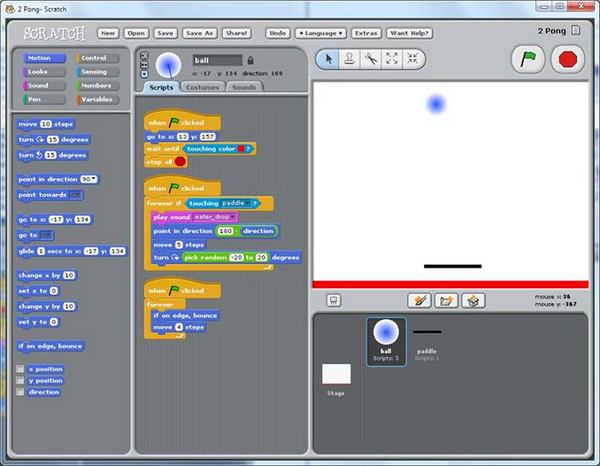This screenshot has width=600, height=466.
Task: Click the stop all block in the script
Action: pos(166,162)
